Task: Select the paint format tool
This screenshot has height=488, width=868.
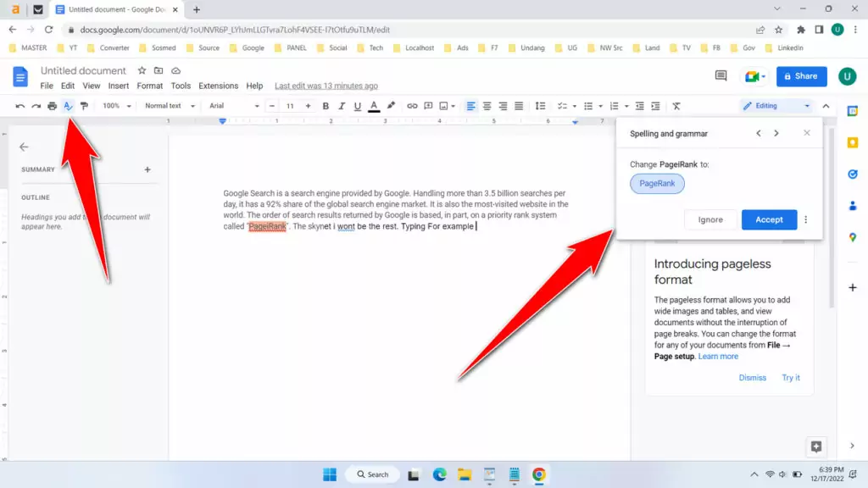Action: pyautogui.click(x=84, y=106)
